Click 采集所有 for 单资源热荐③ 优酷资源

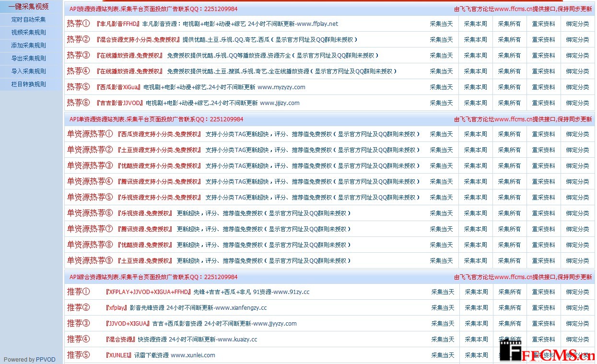(x=509, y=166)
